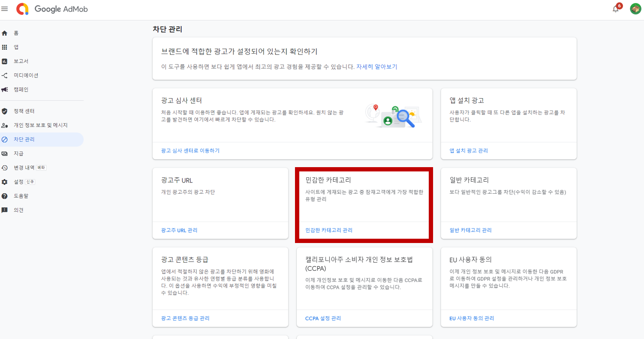This screenshot has height=339, width=644.
Task: Click the 광고 콘텐츠 등급 card title
Action: click(x=184, y=260)
